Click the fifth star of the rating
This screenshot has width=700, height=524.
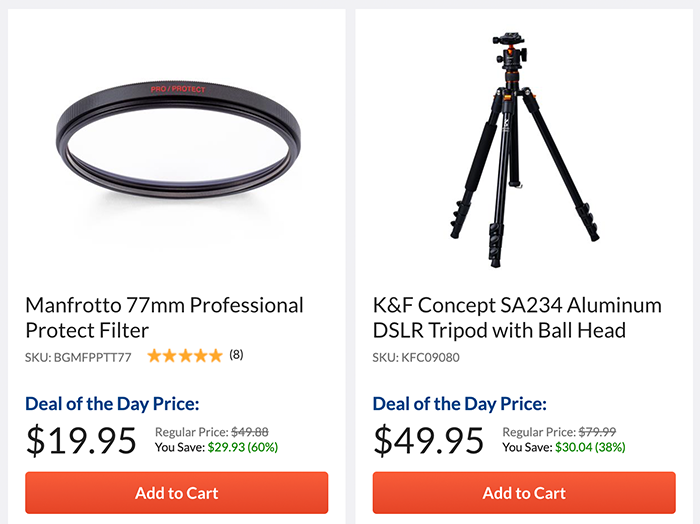(216, 355)
